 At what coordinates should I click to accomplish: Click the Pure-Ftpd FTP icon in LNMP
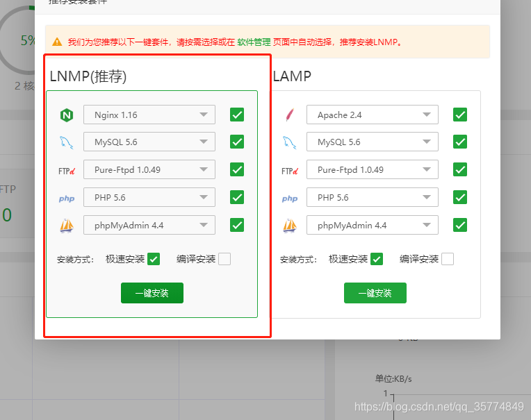pos(67,171)
